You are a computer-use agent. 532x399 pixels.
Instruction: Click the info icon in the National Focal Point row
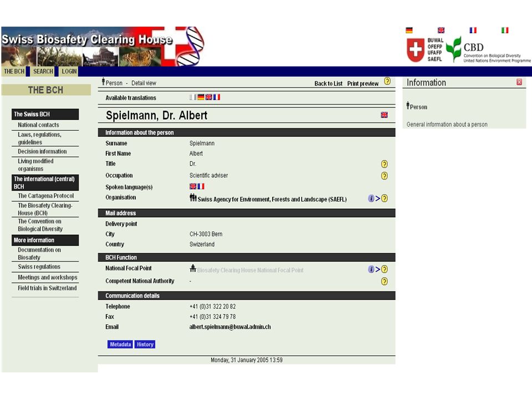tap(371, 269)
